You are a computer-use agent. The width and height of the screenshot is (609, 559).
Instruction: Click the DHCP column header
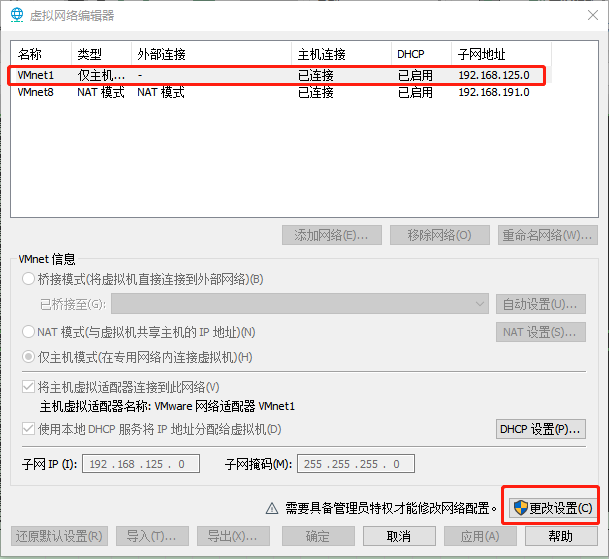(421, 54)
